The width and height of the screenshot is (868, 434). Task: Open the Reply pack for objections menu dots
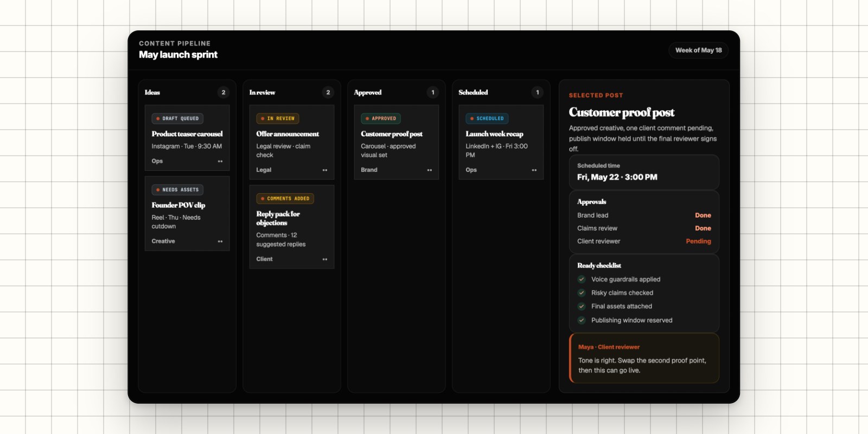pyautogui.click(x=325, y=259)
